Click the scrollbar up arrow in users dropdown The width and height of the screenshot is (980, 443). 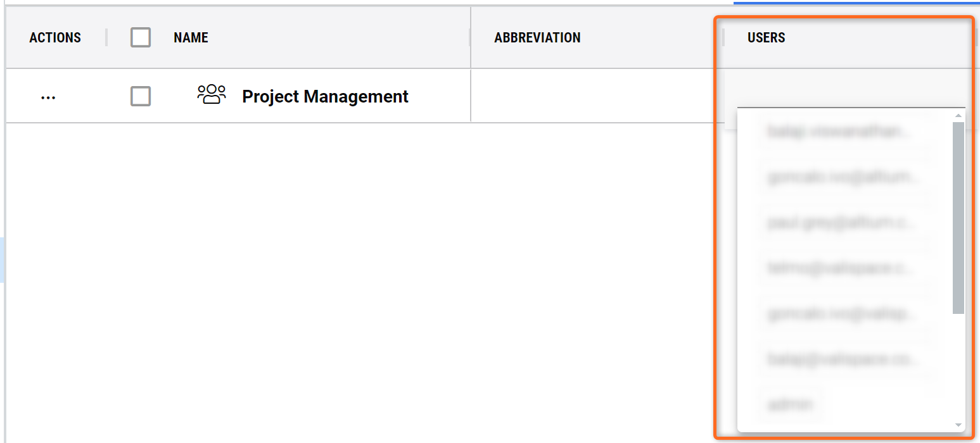pyautogui.click(x=958, y=116)
